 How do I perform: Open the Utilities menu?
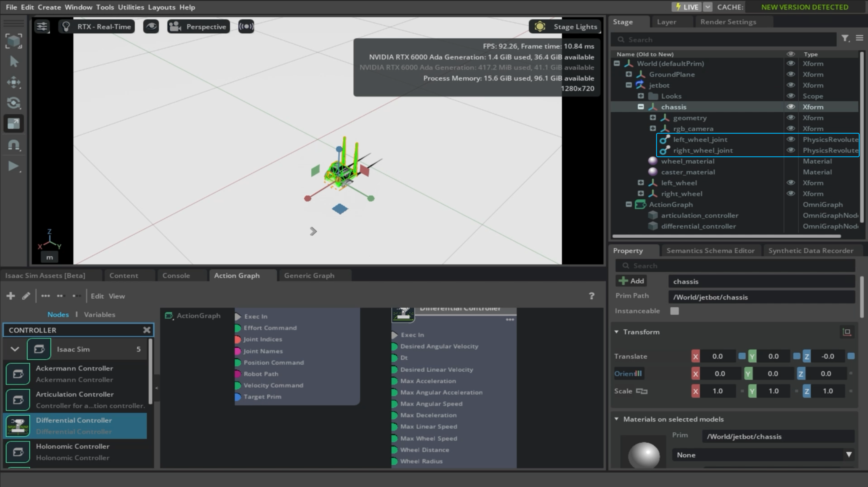click(131, 7)
